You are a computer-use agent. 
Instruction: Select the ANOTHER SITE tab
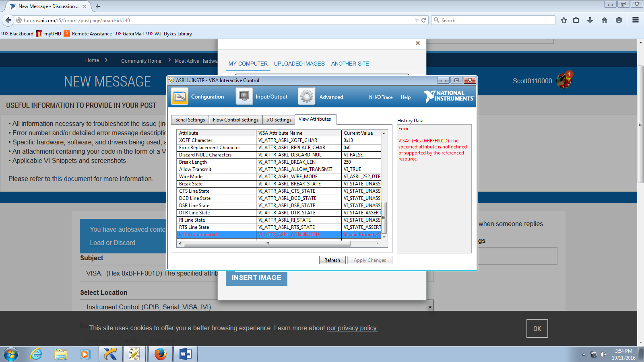350,64
